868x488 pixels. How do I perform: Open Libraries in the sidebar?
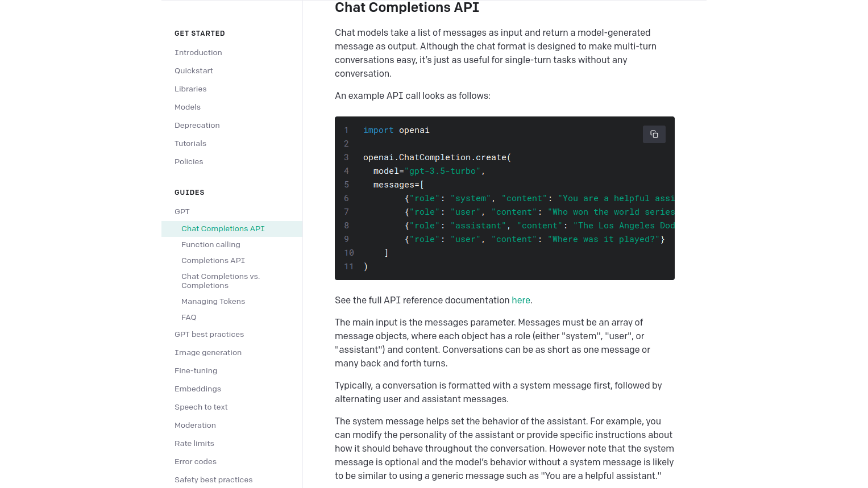click(x=190, y=89)
